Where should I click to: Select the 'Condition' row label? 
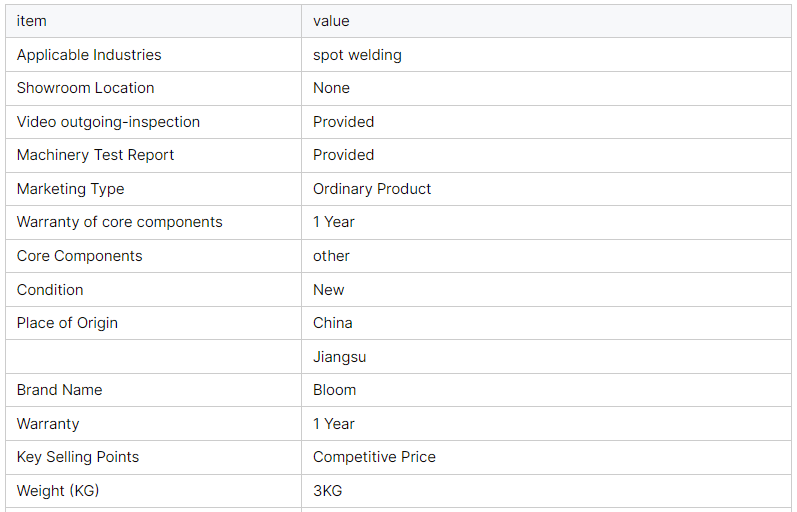50,290
